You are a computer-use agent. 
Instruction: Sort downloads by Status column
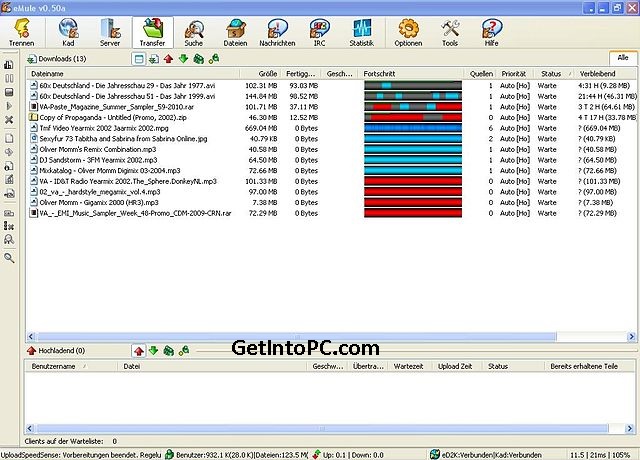click(554, 74)
